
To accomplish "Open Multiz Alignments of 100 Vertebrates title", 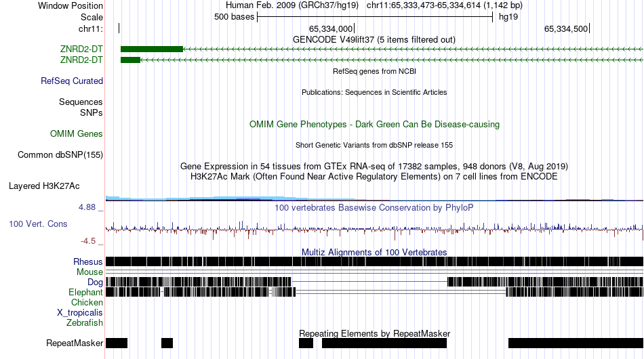I will pyautogui.click(x=374, y=253).
